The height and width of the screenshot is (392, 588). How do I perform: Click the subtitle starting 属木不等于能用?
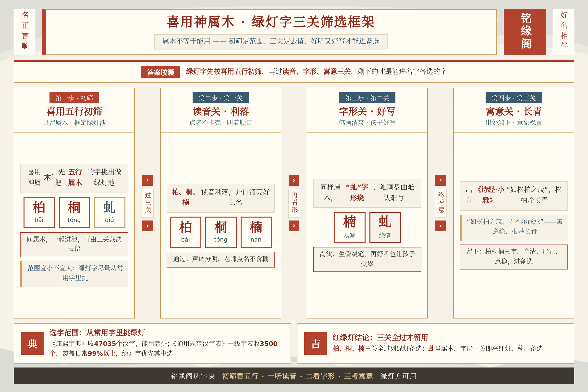tap(271, 42)
